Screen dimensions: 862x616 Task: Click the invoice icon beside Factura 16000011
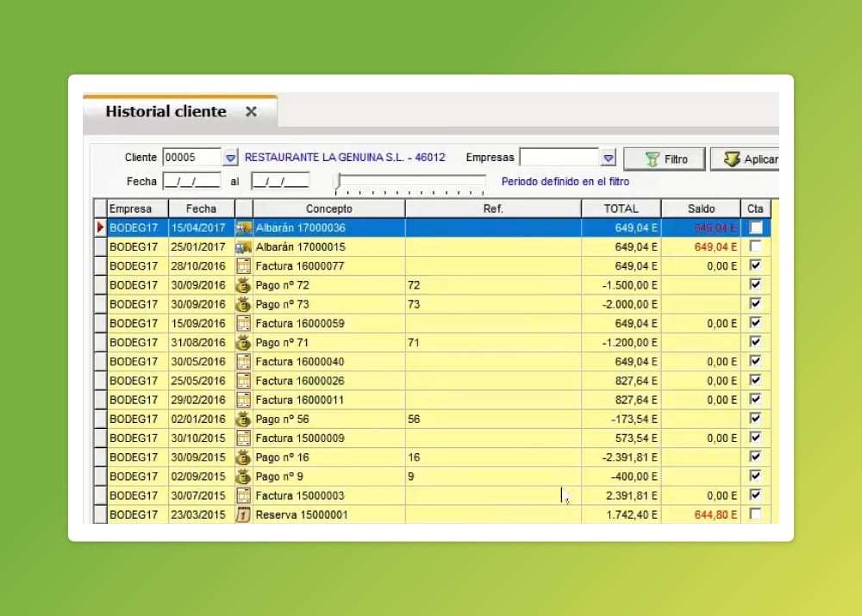[x=243, y=400]
